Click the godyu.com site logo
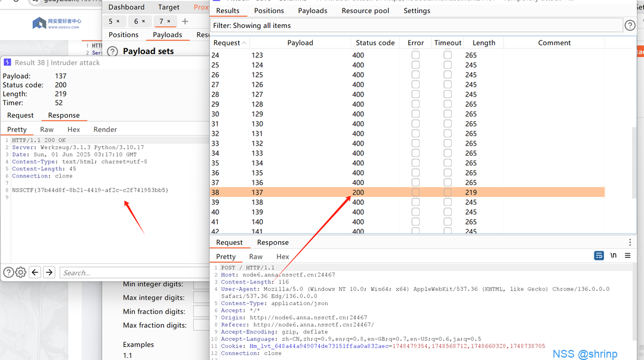This screenshot has width=644, height=360. click(x=57, y=23)
